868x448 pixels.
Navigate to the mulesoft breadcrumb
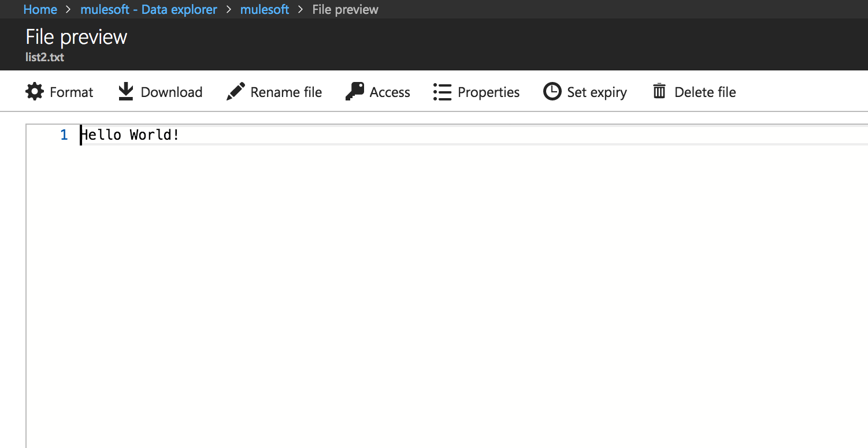pyautogui.click(x=264, y=9)
